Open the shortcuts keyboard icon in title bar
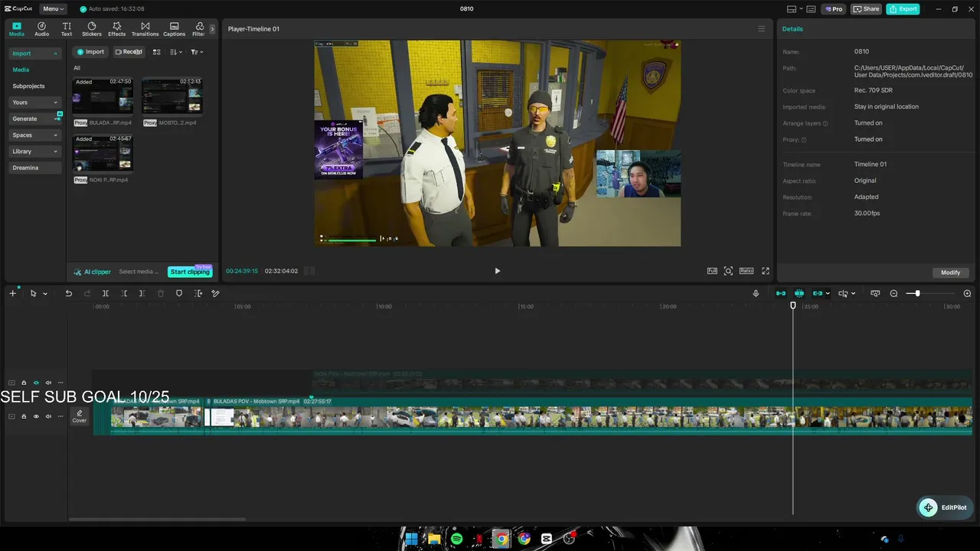980x551 pixels. click(x=812, y=9)
